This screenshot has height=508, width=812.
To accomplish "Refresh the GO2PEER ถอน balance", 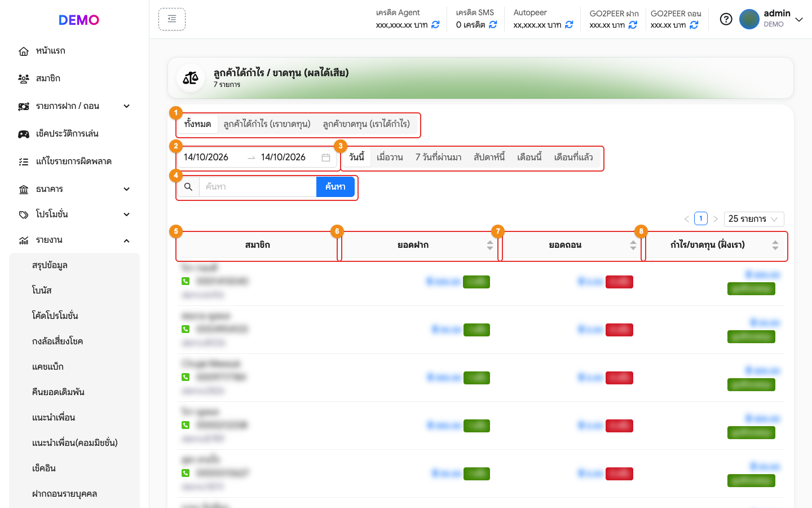I will [x=694, y=25].
